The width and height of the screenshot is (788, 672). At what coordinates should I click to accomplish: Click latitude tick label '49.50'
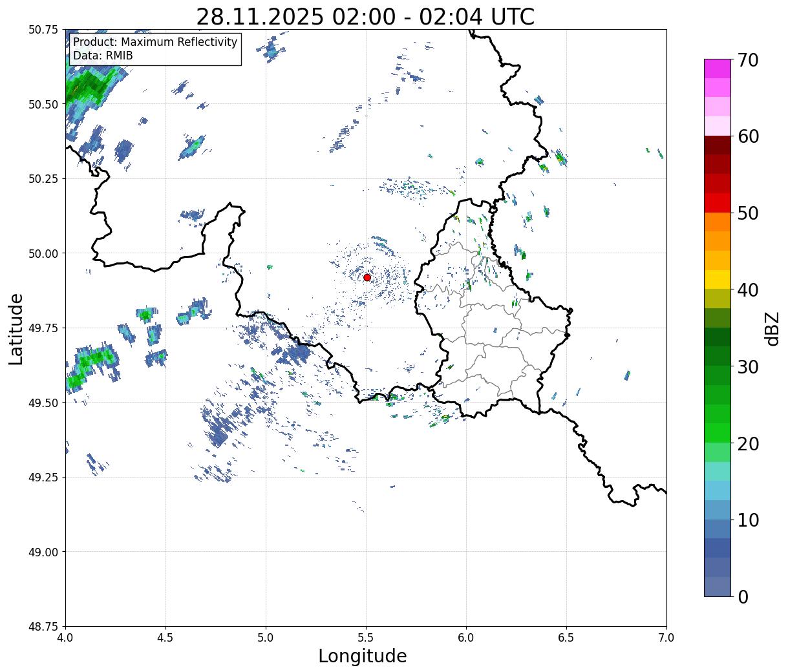(x=43, y=403)
